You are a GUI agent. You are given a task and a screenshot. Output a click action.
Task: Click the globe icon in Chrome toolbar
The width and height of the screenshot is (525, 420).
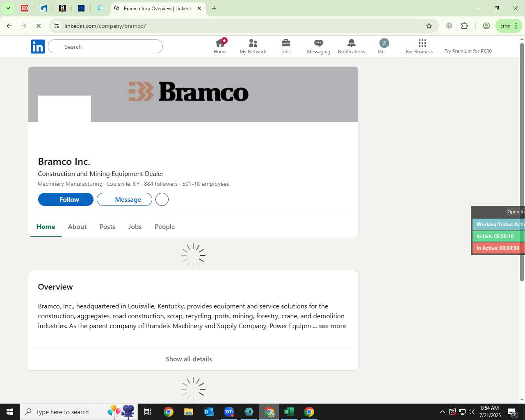click(x=450, y=26)
